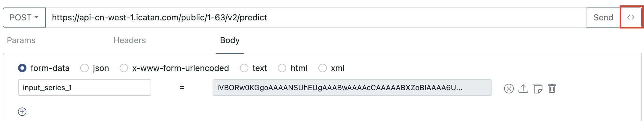Pick the xml body type
This screenshot has height=121, width=644.
pyautogui.click(x=323, y=68)
